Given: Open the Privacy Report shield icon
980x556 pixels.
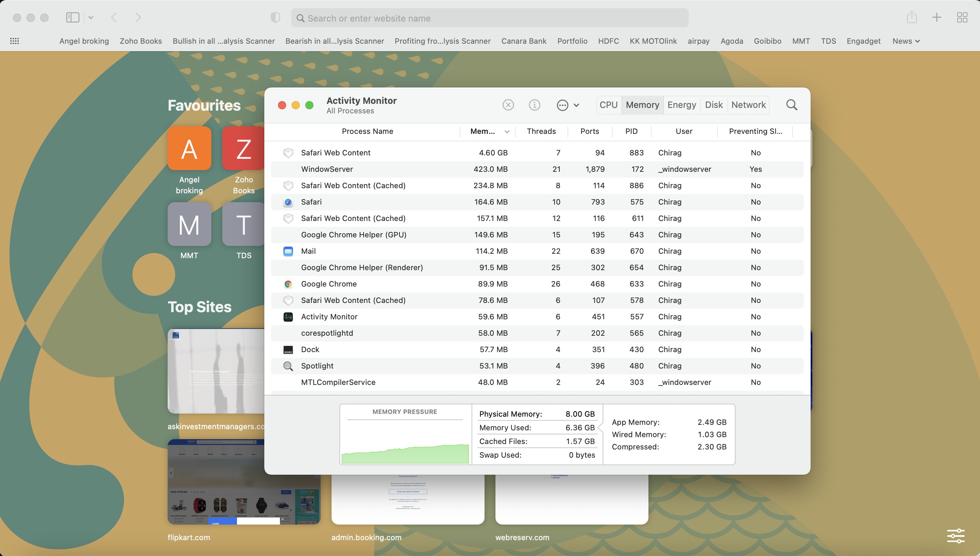Looking at the screenshot, I should [x=276, y=17].
